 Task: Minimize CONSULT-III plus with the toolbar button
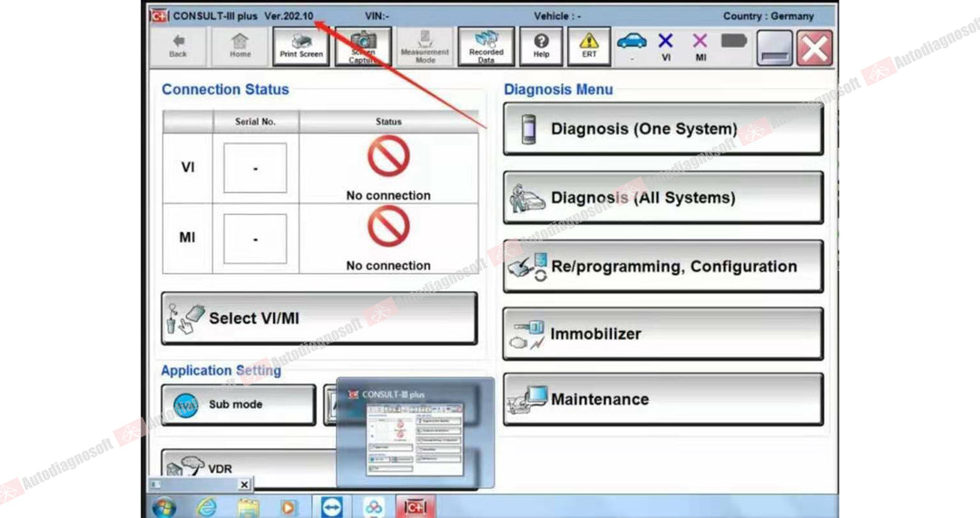775,48
